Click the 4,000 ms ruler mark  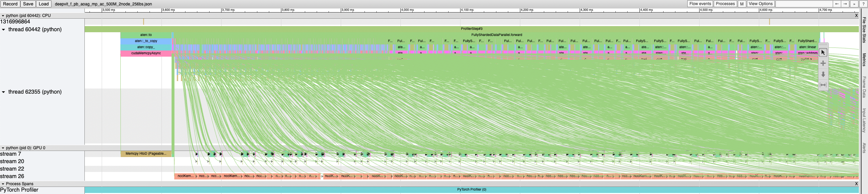(408, 10)
